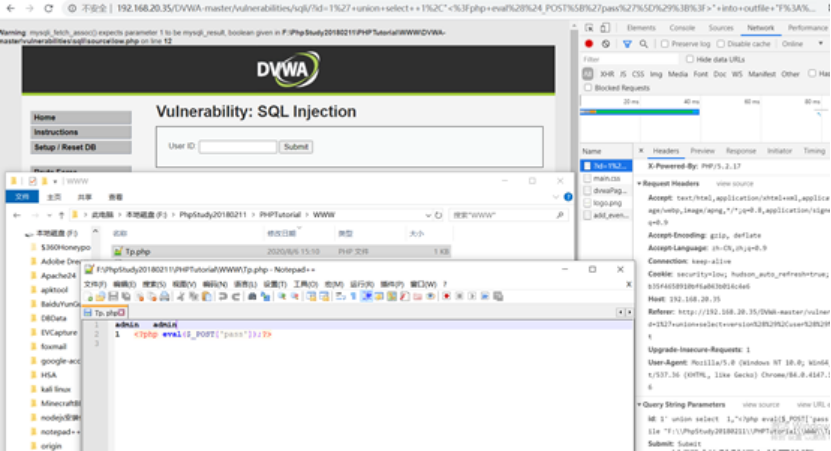
Task: Toggle the network filter funnel icon
Action: [x=627, y=44]
